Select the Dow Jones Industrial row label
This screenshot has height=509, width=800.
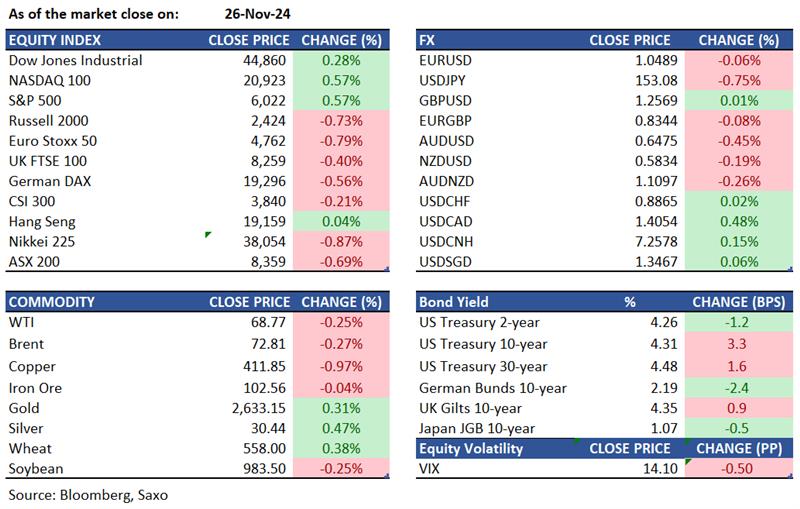point(75,60)
